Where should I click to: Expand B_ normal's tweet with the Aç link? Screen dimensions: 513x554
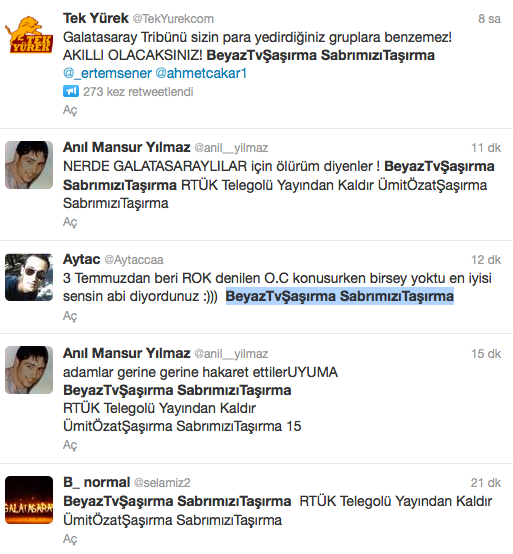point(70,539)
